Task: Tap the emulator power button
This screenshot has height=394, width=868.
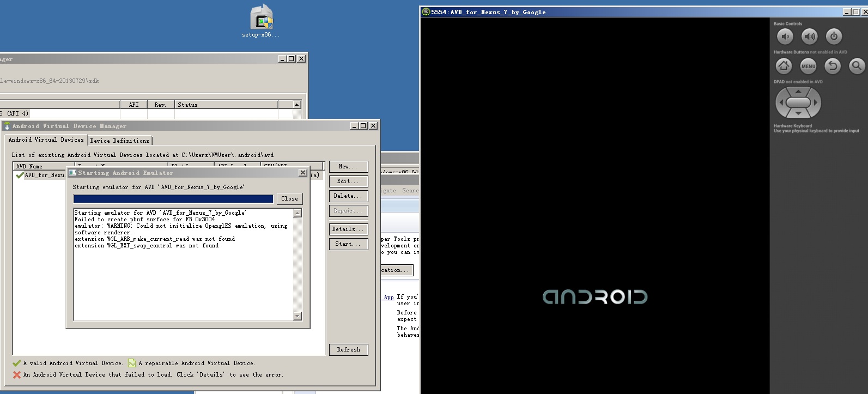Action: [x=834, y=37]
